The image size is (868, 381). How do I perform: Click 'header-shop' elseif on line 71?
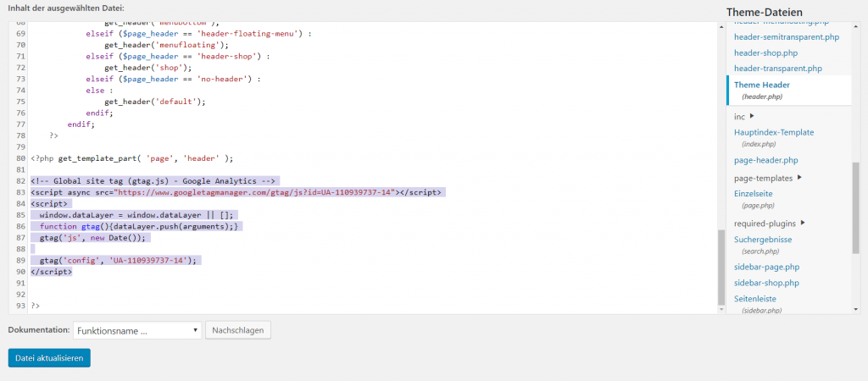pos(178,57)
